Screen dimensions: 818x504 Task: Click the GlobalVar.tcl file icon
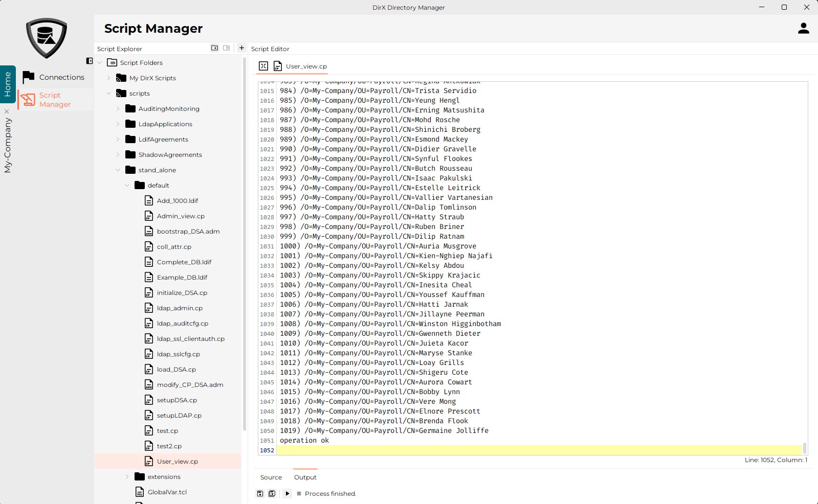click(x=140, y=492)
